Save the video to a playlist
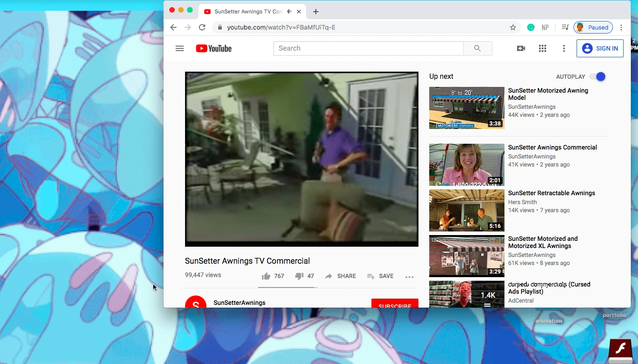 click(380, 276)
